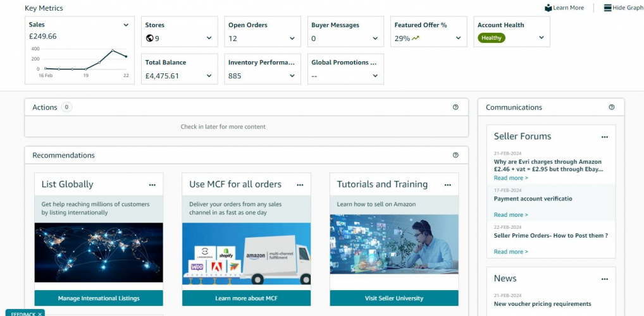Open 'Why are Evri charges through Amazon' post
The height and width of the screenshot is (316, 644).
coord(548,166)
